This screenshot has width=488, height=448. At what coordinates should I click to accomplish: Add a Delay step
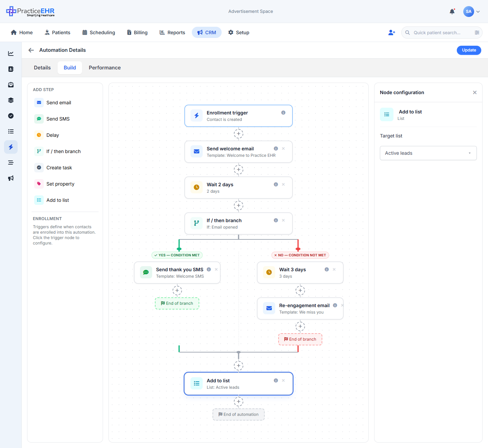click(x=65, y=135)
